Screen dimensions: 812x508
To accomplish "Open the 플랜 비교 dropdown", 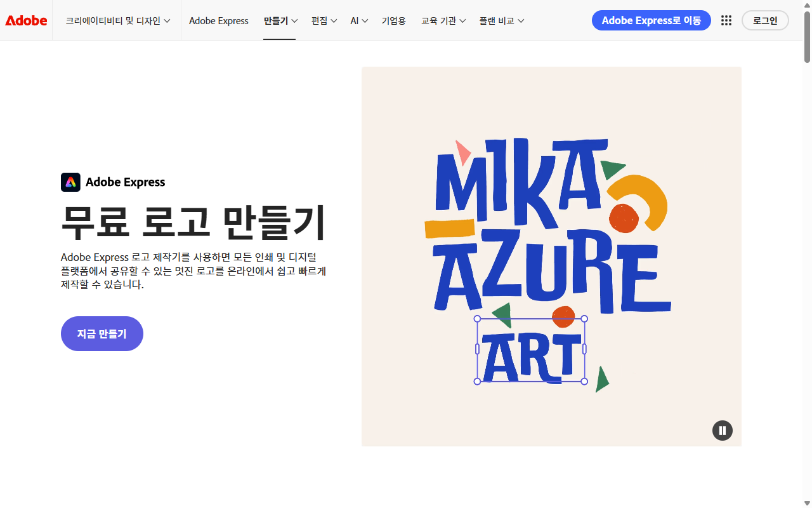I will [x=501, y=20].
